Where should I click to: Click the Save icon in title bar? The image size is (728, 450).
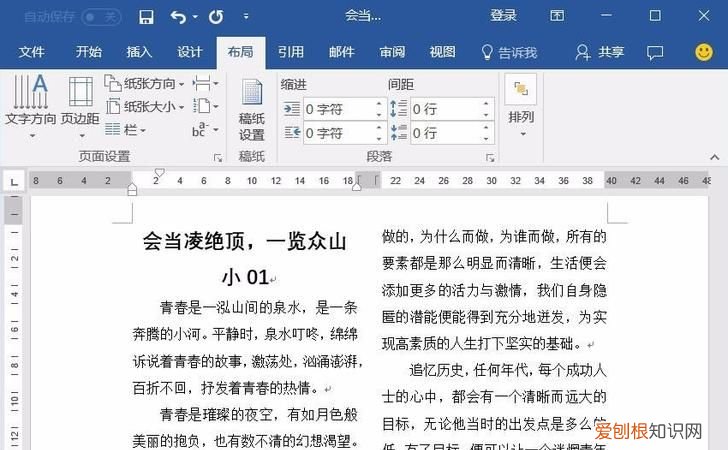146,17
